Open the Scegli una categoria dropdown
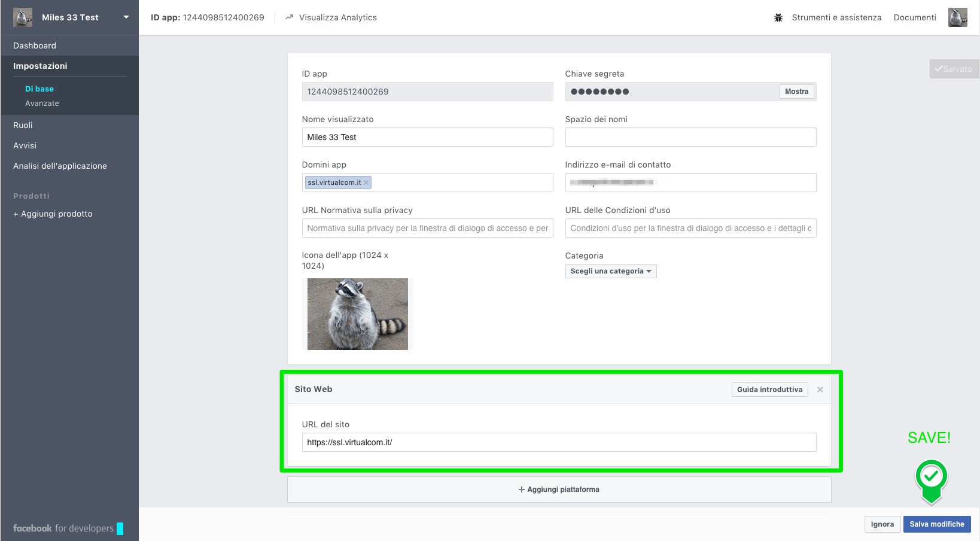This screenshot has height=541, width=980. pyautogui.click(x=610, y=271)
